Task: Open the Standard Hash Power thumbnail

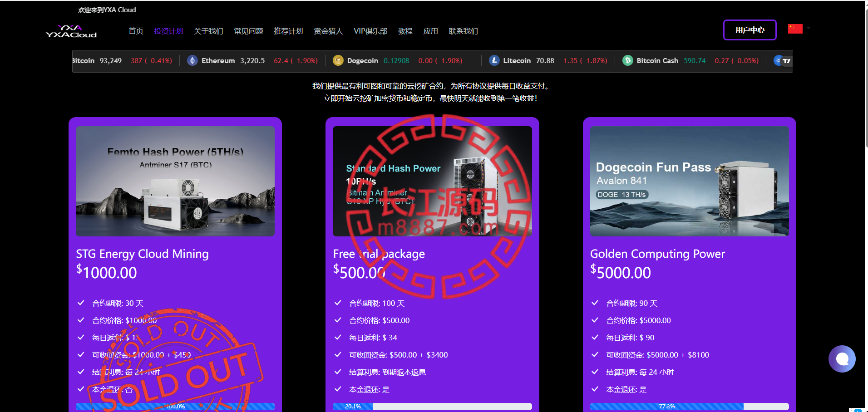Action: (432, 181)
